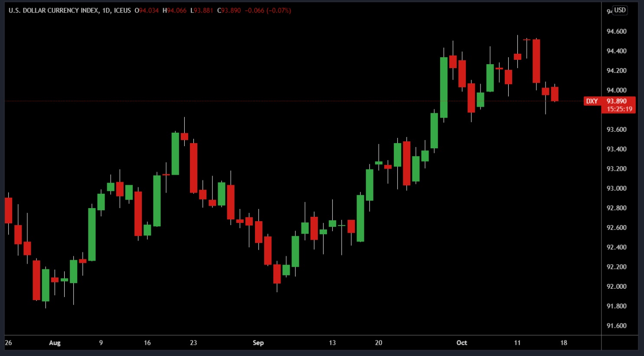This screenshot has height=356, width=644.
Task: Click the 92.200 price axis label
Action: pos(616,267)
